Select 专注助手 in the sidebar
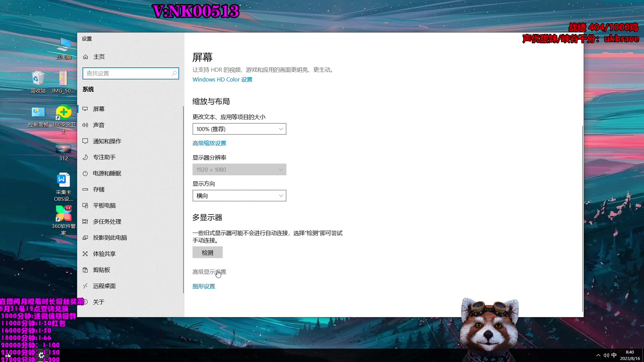The height and width of the screenshot is (362, 644). click(104, 157)
